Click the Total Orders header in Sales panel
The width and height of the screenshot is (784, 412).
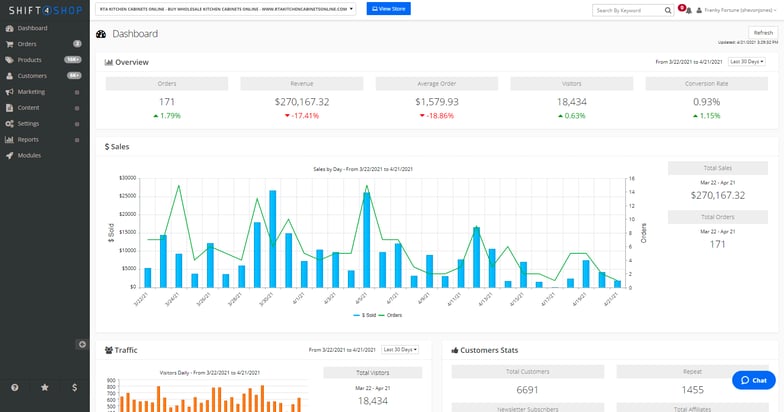[718, 217]
